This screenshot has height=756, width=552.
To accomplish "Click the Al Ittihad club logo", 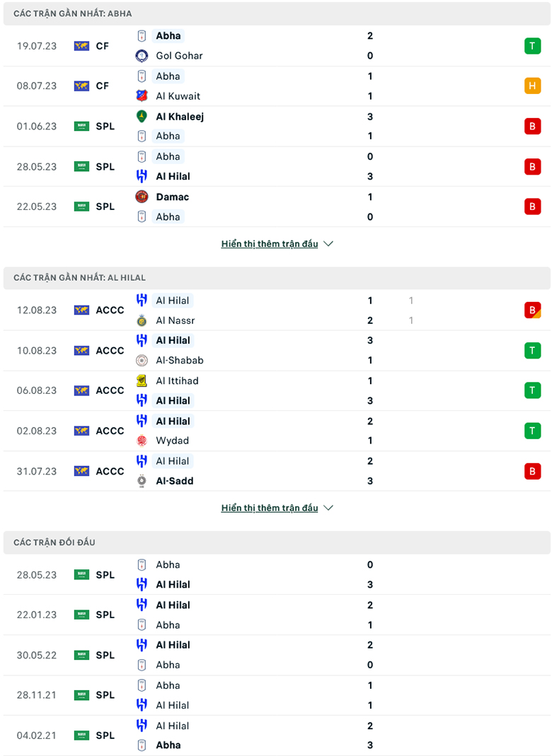I will [141, 380].
